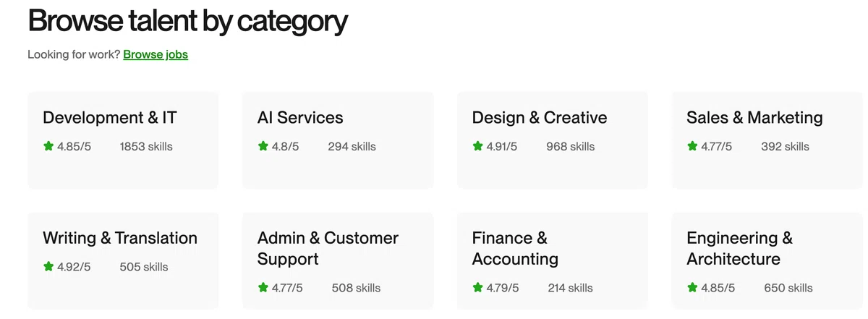Choose the Writing & Translation category
The width and height of the screenshot is (868, 319).
[x=123, y=260]
